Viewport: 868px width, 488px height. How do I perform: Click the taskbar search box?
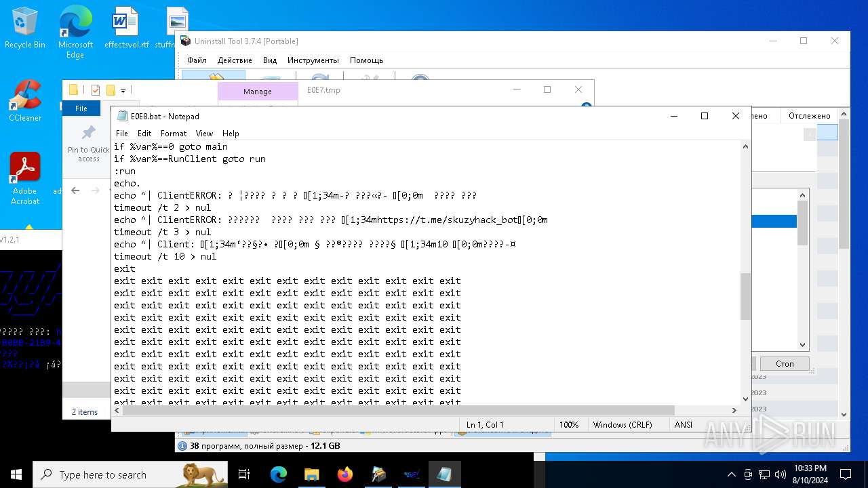click(130, 474)
